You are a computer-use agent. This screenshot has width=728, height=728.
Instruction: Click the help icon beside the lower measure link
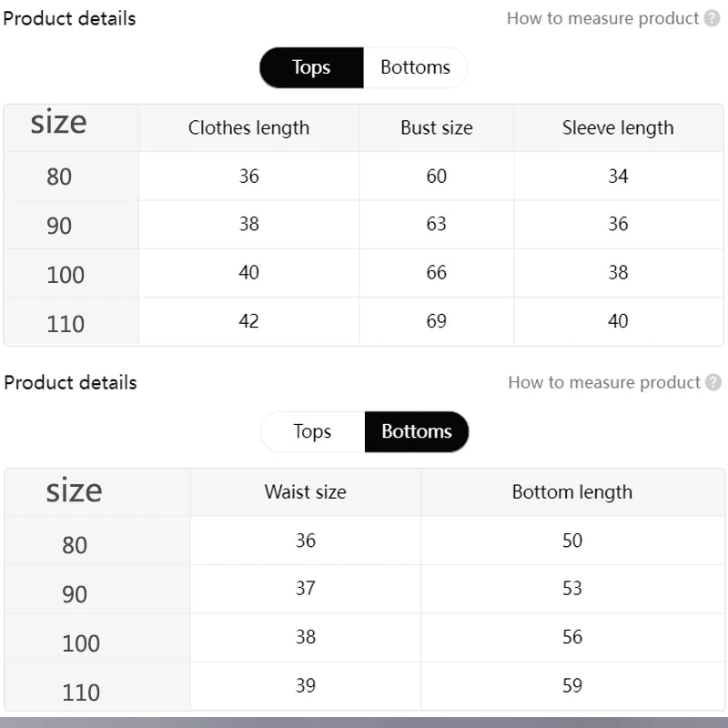point(713,382)
